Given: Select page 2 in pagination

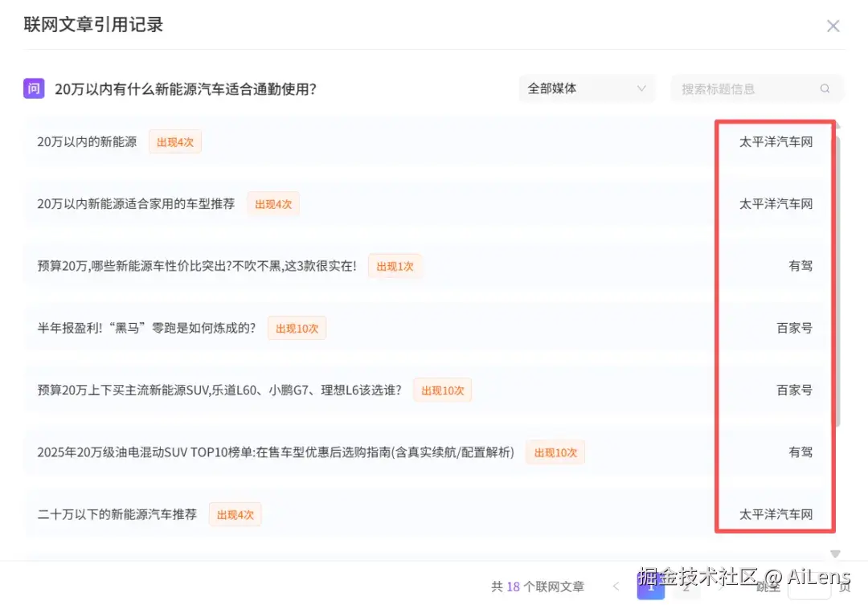Looking at the screenshot, I should [686, 587].
